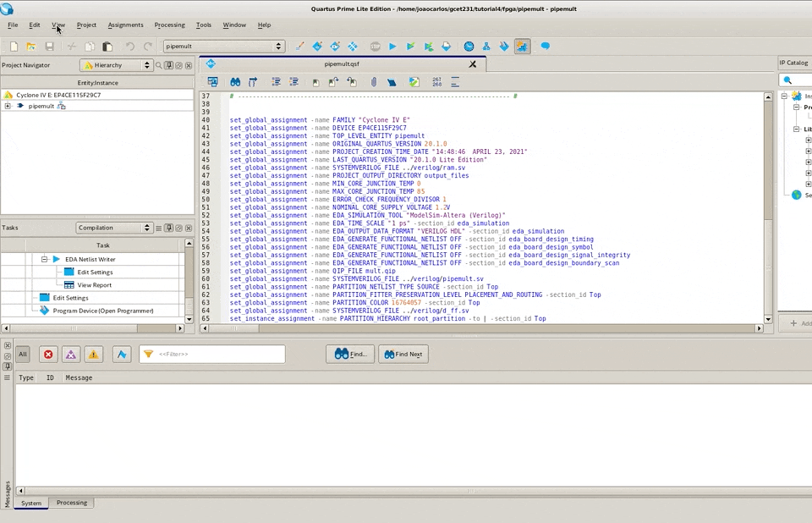Image resolution: width=812 pixels, height=523 pixels.
Task: Collapse the top IP Catalog tree node
Action: tap(784, 96)
